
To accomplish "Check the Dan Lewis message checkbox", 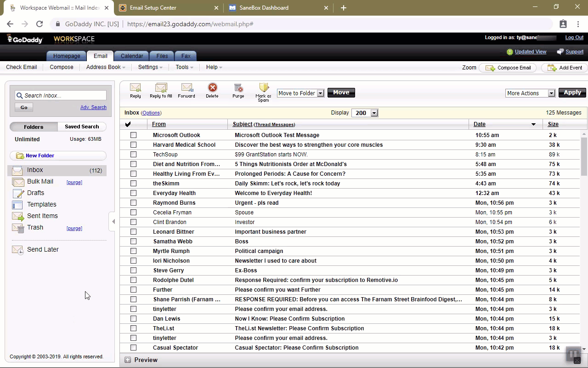I will tap(133, 319).
